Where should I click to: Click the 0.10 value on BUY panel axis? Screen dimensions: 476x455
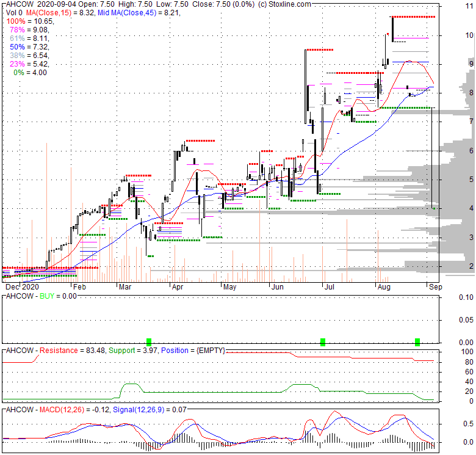coord(466,297)
